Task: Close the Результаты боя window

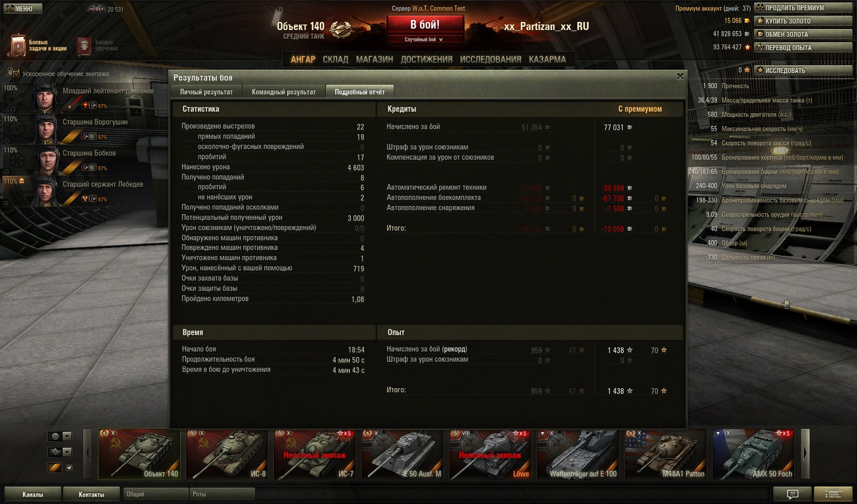Action: coord(679,77)
